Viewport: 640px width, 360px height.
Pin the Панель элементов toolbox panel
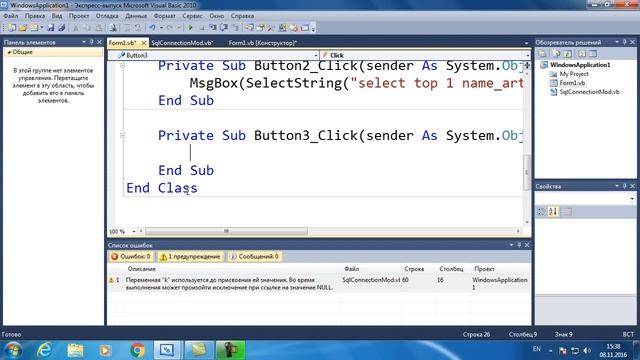91,42
